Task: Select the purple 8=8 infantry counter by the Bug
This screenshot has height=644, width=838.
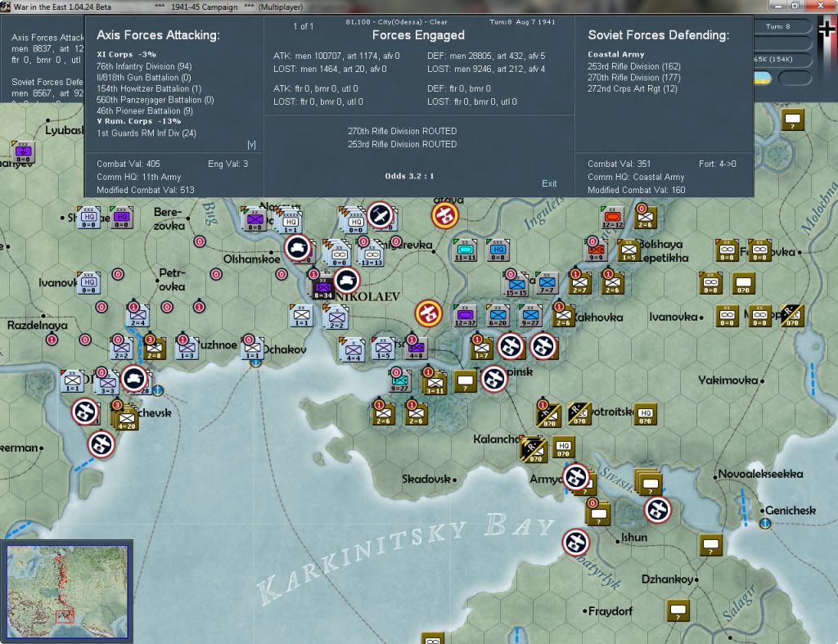Action: click(255, 219)
